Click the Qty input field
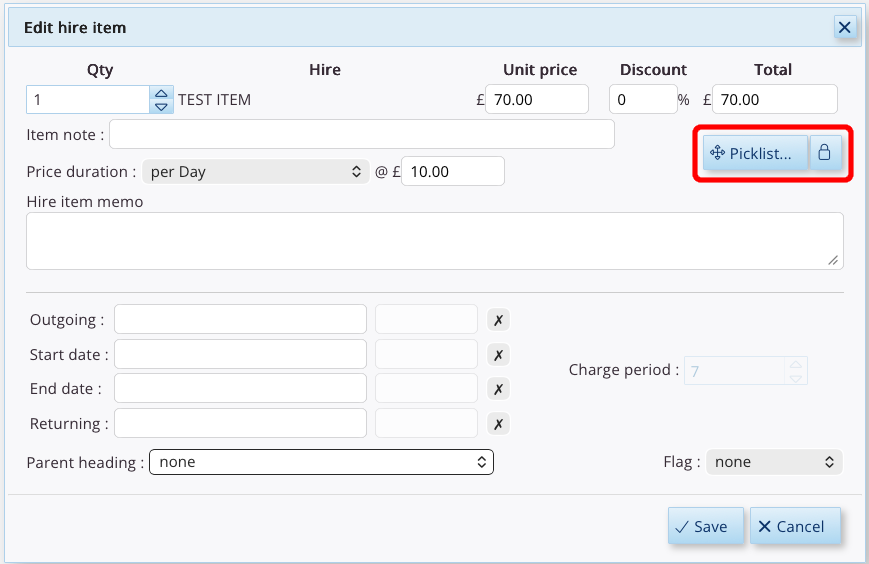The width and height of the screenshot is (869, 564). click(88, 100)
